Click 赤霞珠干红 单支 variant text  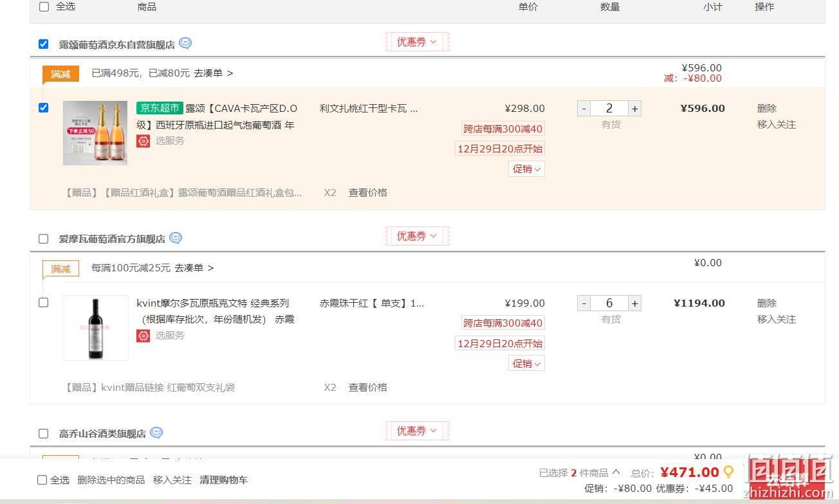click(x=372, y=303)
